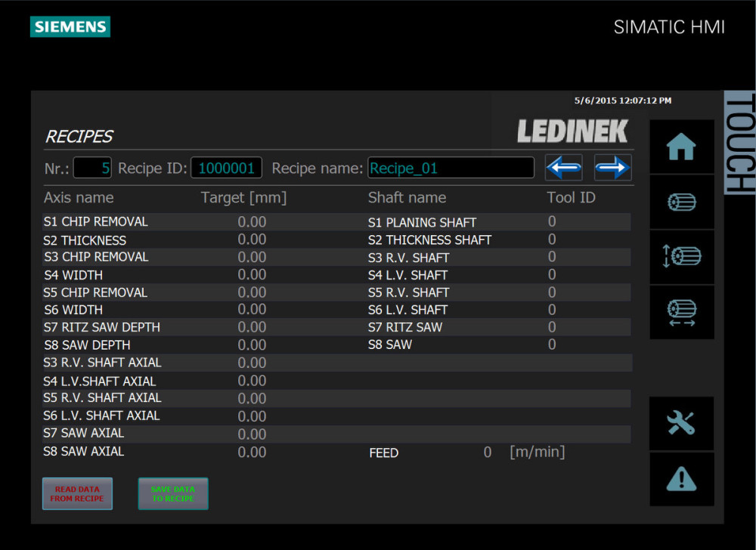756x550 pixels.
Task: Click the 'S4 L.V.SHAFT AXIAL' axis name
Action: point(100,382)
